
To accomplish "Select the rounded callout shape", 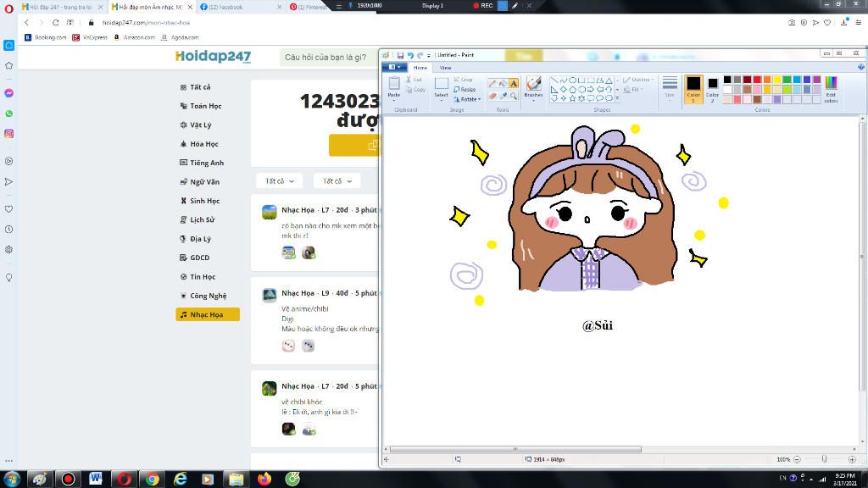I will click(x=590, y=98).
